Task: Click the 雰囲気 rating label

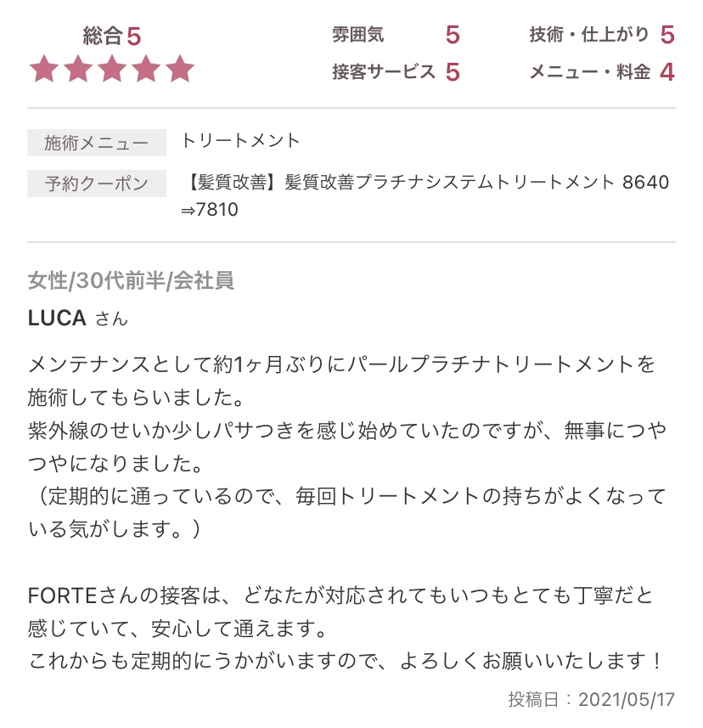Action: pyautogui.click(x=357, y=35)
